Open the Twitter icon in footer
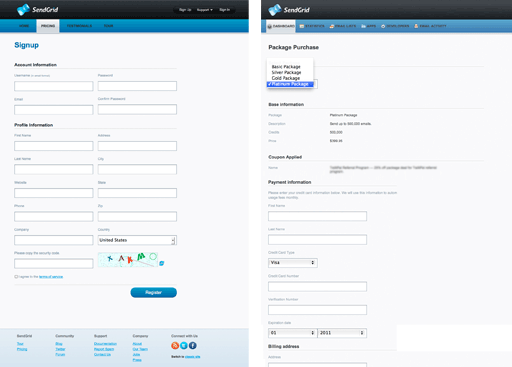This screenshot has height=367, width=512. (x=184, y=346)
